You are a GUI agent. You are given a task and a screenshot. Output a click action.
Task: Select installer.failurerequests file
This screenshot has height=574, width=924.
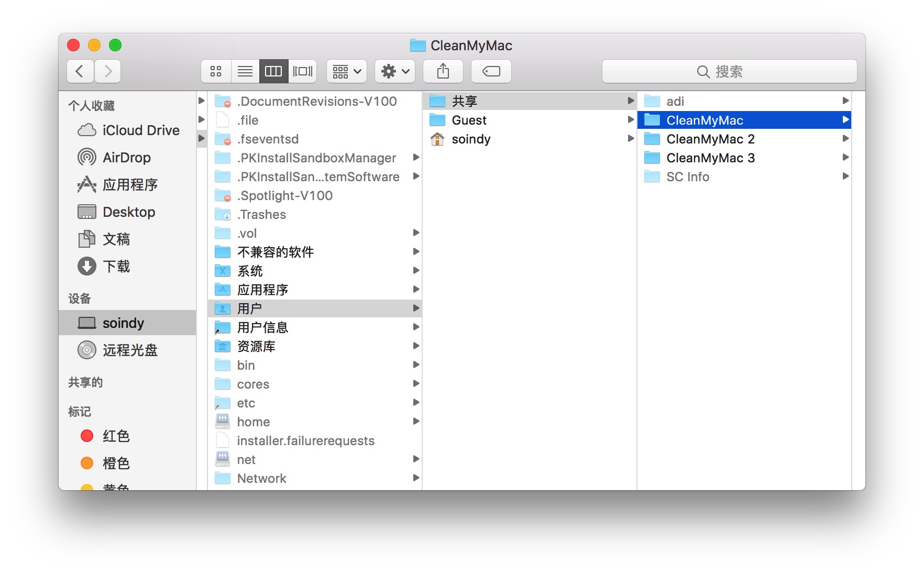click(x=314, y=440)
